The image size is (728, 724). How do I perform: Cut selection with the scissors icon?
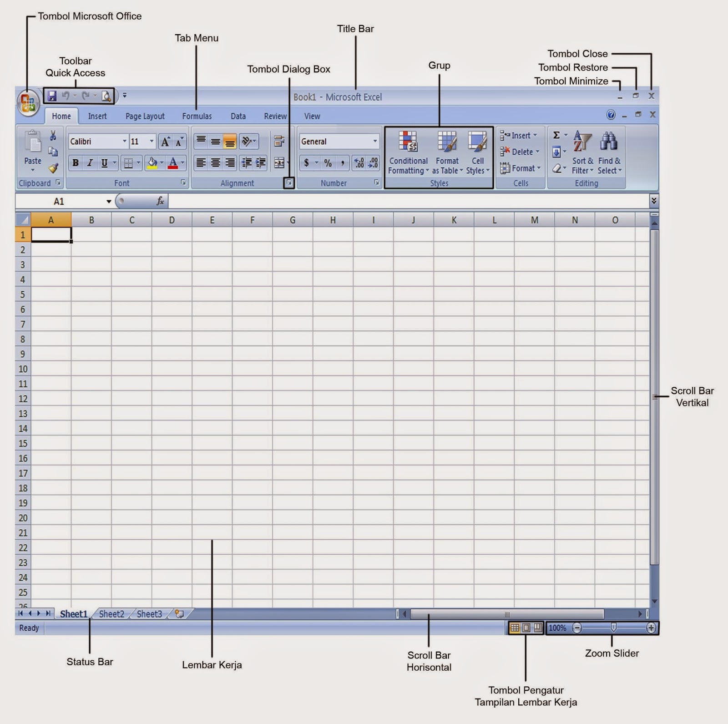click(x=53, y=136)
